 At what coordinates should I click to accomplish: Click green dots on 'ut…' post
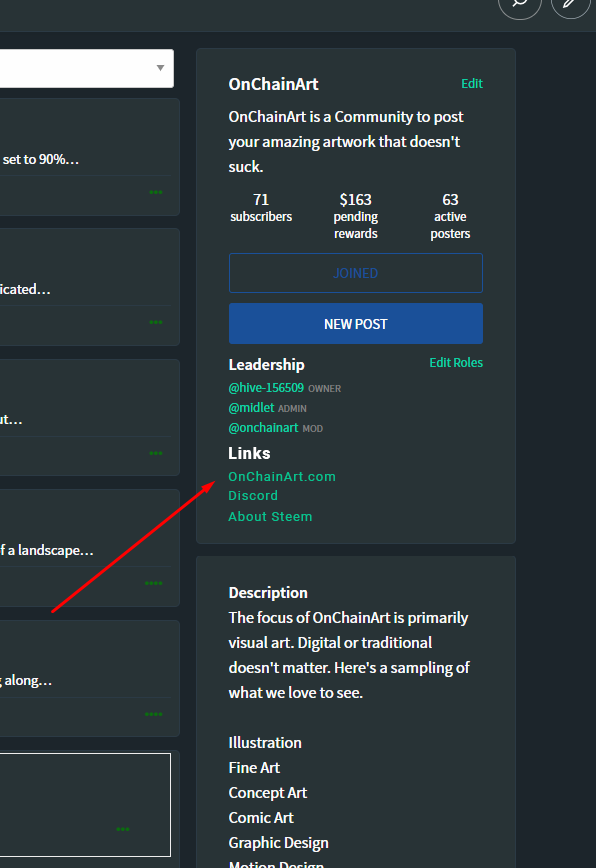click(156, 453)
